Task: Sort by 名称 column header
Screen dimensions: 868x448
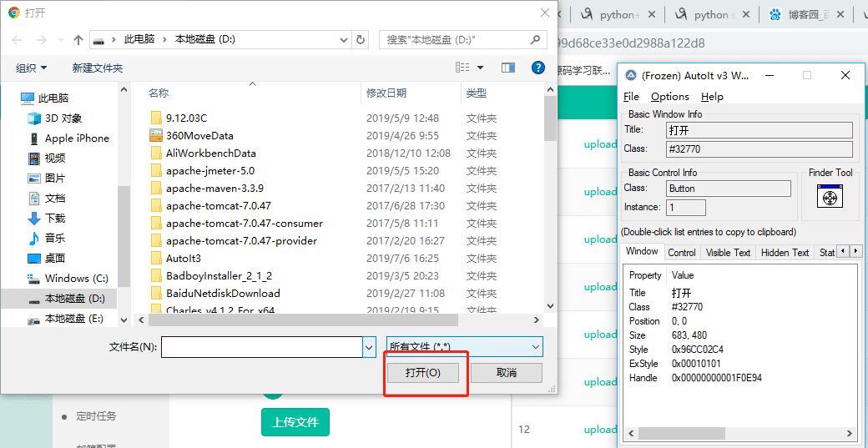Action: click(x=159, y=93)
